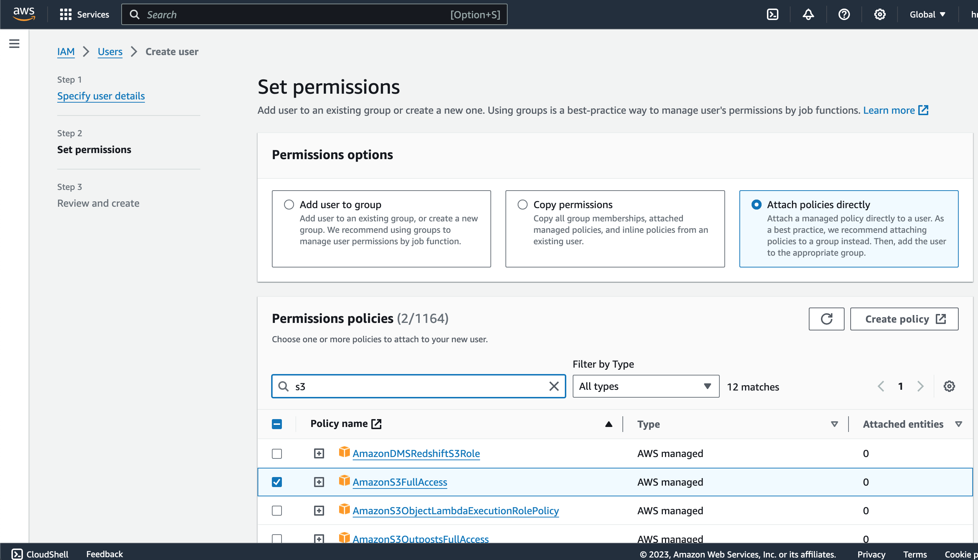The image size is (978, 560).
Task: Go to next policies page
Action: 920,386
